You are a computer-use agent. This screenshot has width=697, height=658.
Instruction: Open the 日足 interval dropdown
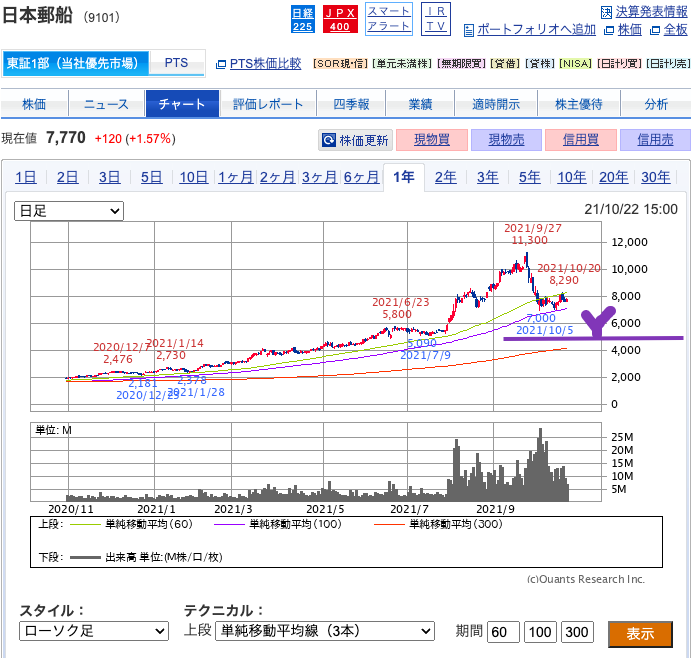69,211
